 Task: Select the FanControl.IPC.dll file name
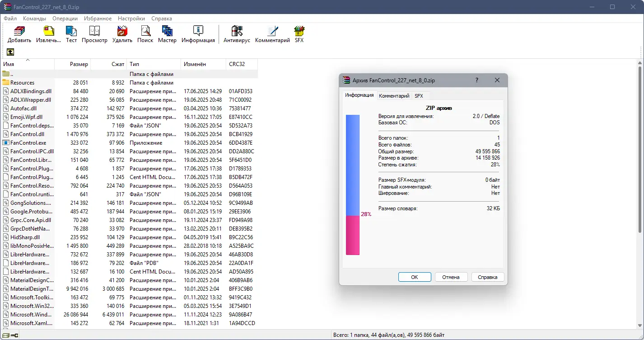click(x=32, y=151)
